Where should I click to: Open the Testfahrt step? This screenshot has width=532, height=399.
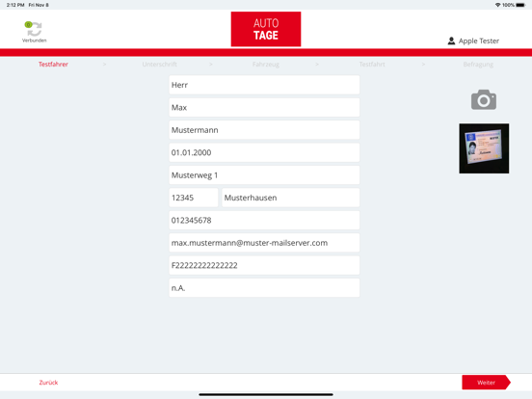pyautogui.click(x=372, y=65)
